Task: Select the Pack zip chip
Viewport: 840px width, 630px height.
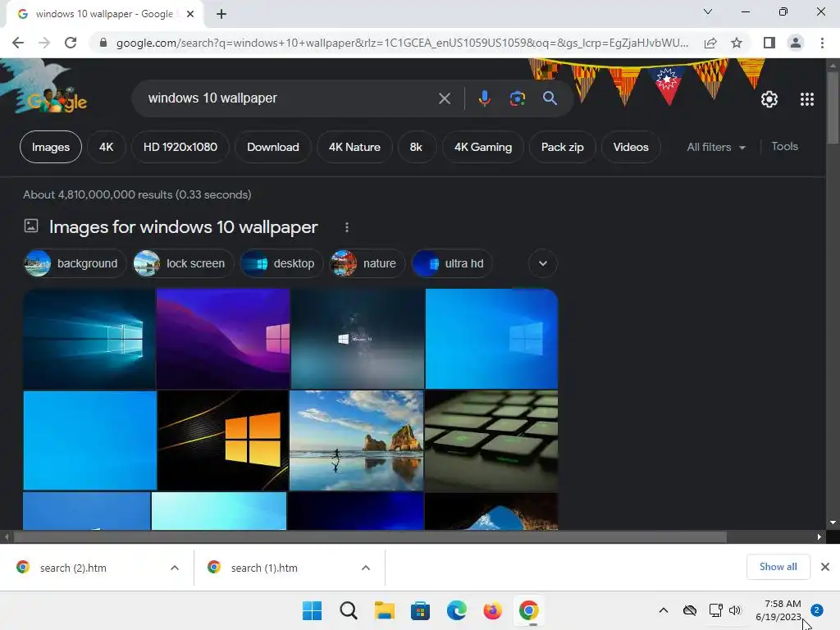Action: pos(563,148)
